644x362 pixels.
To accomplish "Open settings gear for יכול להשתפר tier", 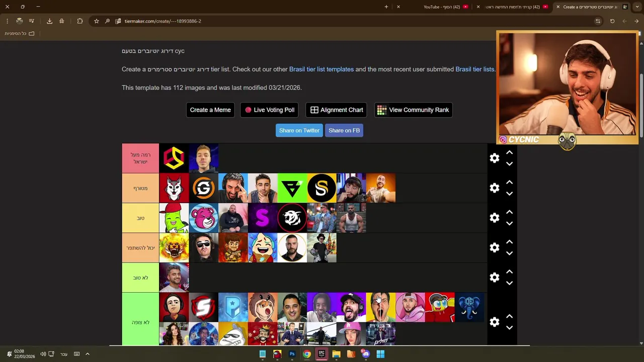I will pyautogui.click(x=495, y=247).
